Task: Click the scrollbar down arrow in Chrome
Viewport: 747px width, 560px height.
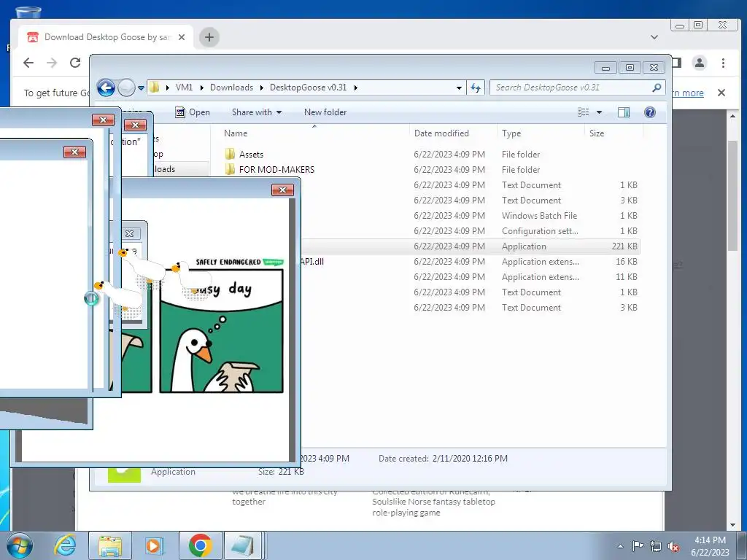Action: [732, 525]
